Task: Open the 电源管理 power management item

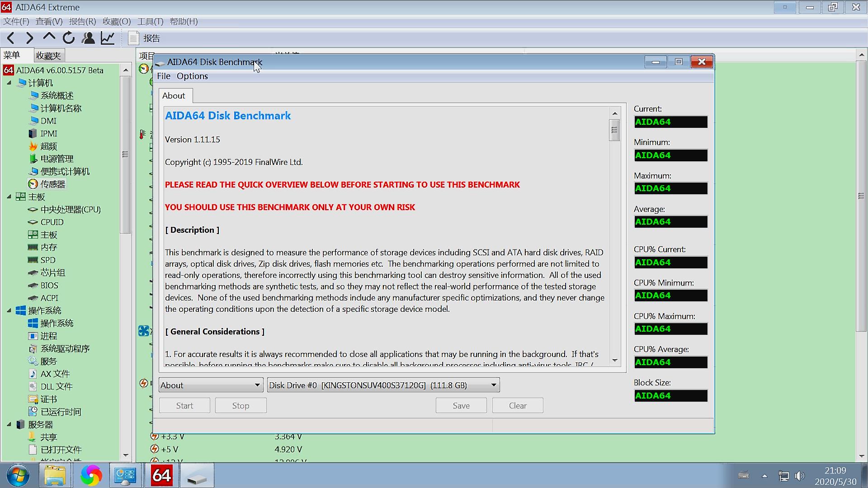Action: tap(57, 159)
